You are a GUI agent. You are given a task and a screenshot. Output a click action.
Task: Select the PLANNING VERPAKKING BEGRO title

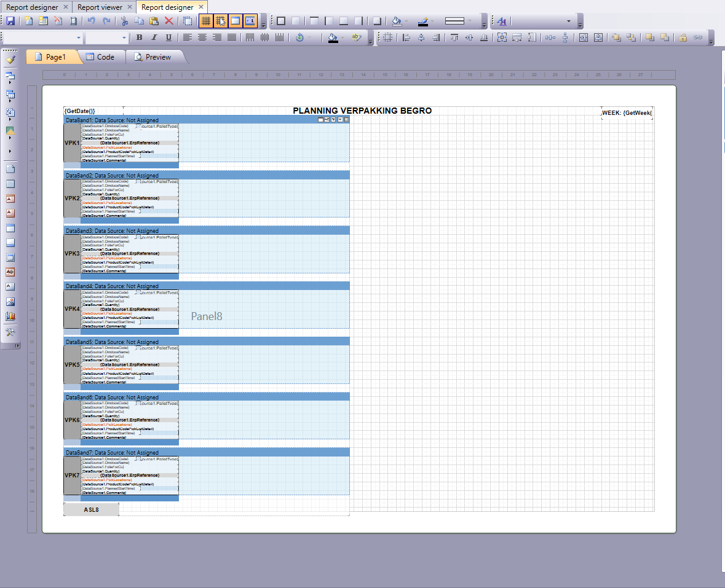coord(363,111)
